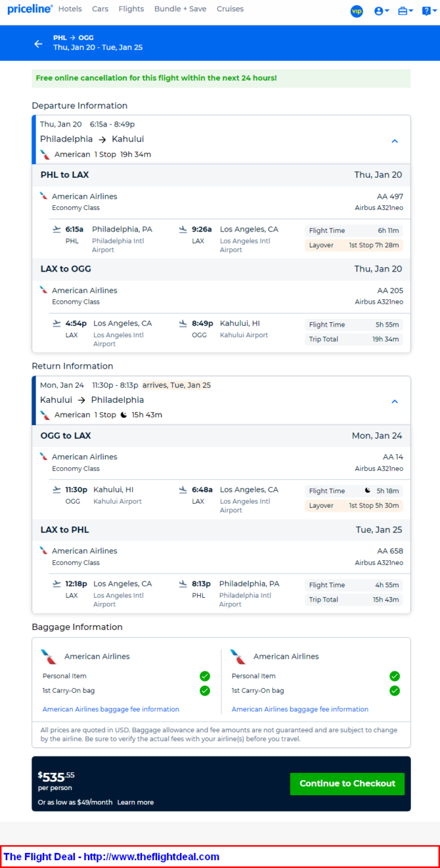Open right American Airlines baggage fee information
440x868 pixels.
pos(299,709)
